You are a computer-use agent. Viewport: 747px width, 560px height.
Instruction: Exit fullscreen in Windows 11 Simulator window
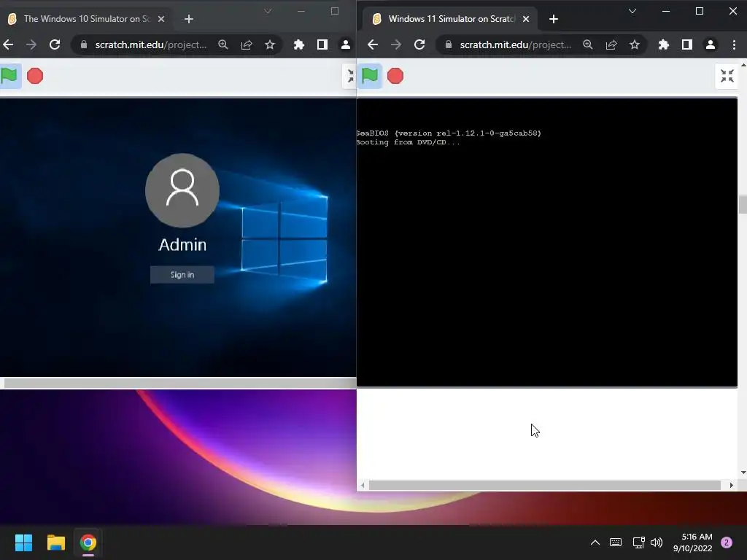coord(727,76)
